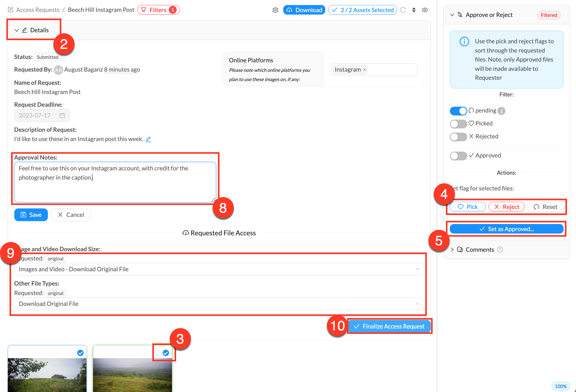Enable the Picked filter toggle
Screen dimensions: 576x392
click(458, 124)
